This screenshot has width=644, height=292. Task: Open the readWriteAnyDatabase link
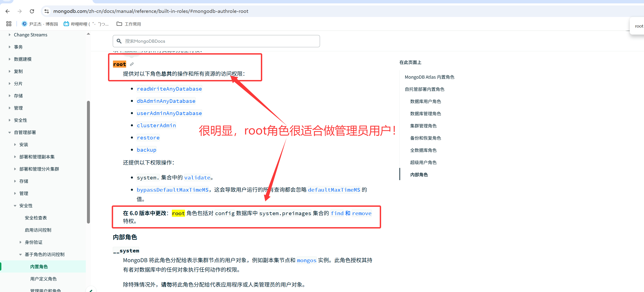tap(169, 89)
